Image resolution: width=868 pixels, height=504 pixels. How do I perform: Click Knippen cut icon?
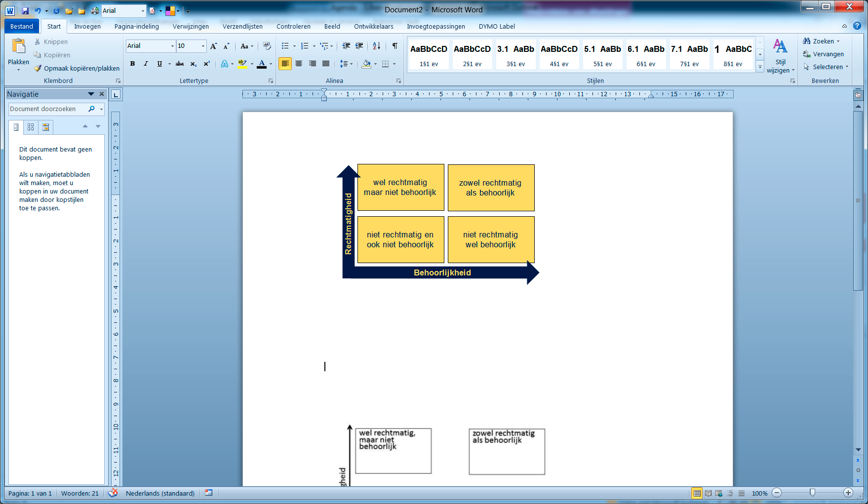tap(38, 42)
